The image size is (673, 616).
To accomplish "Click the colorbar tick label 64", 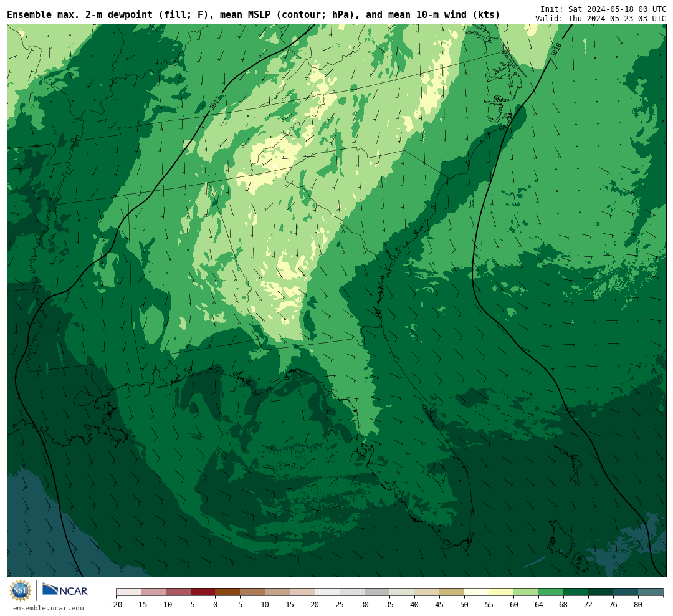I will click(x=538, y=604).
